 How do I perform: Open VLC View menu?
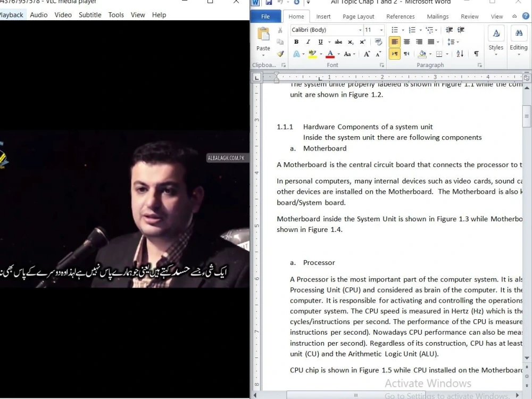point(138,15)
